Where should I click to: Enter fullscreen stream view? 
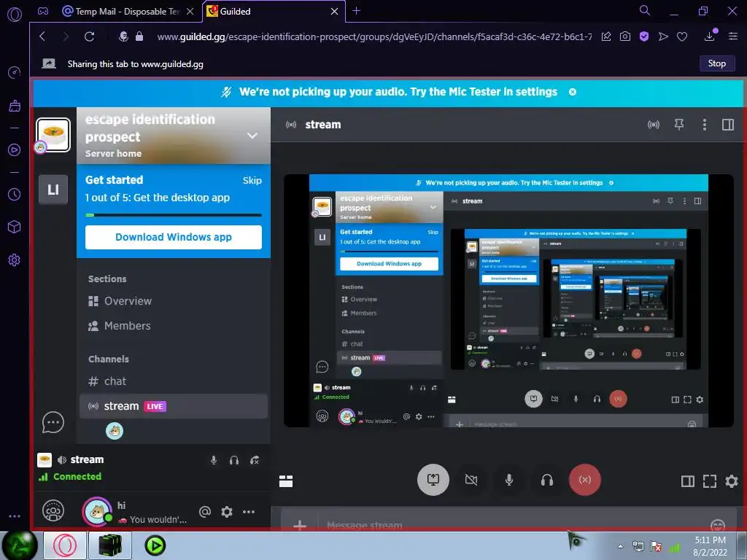(x=709, y=481)
